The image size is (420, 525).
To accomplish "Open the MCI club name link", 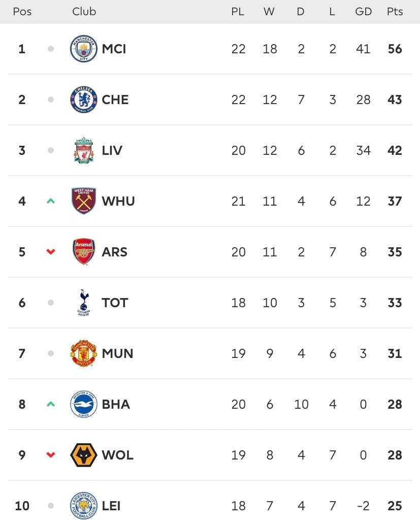I will pos(114,49).
